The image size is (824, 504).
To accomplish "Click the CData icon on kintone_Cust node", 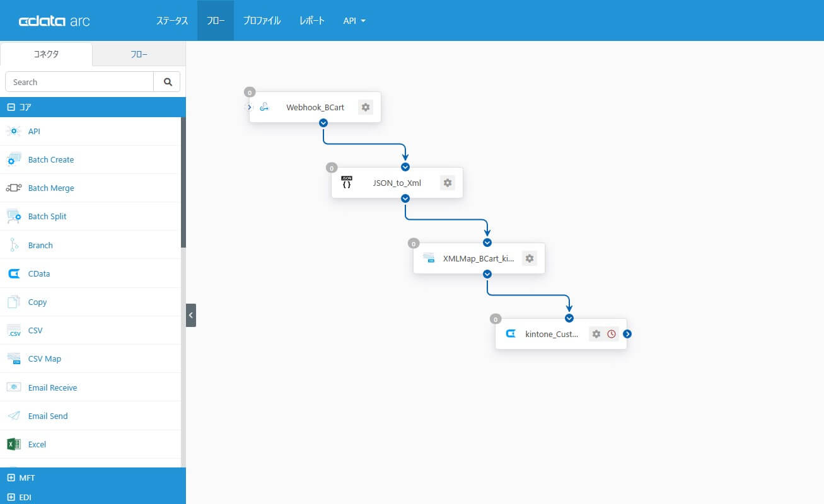I will tap(511, 334).
